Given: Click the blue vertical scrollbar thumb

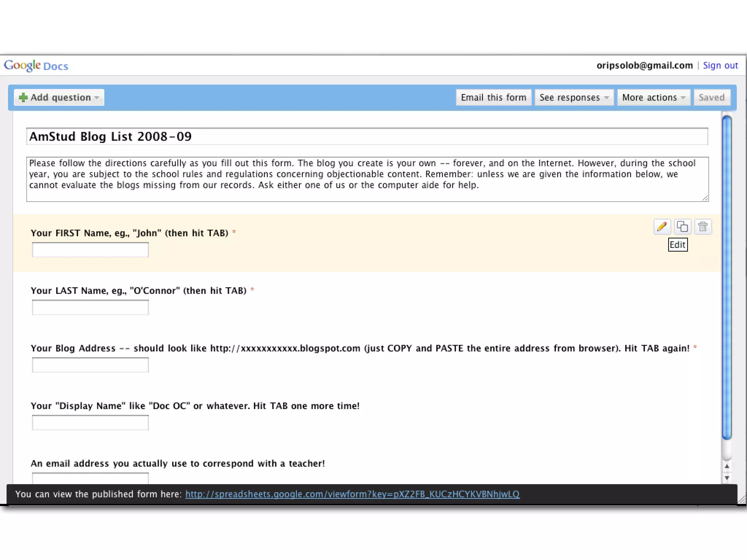Looking at the screenshot, I should click(x=727, y=277).
